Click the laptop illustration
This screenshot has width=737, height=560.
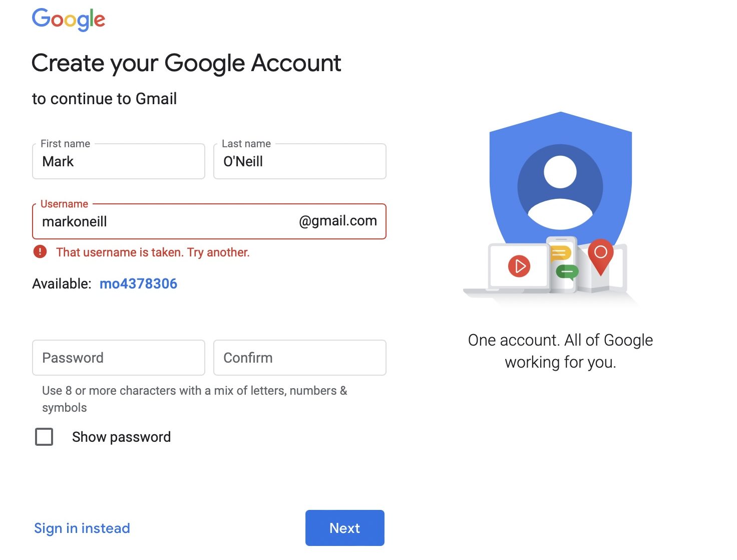click(506, 268)
